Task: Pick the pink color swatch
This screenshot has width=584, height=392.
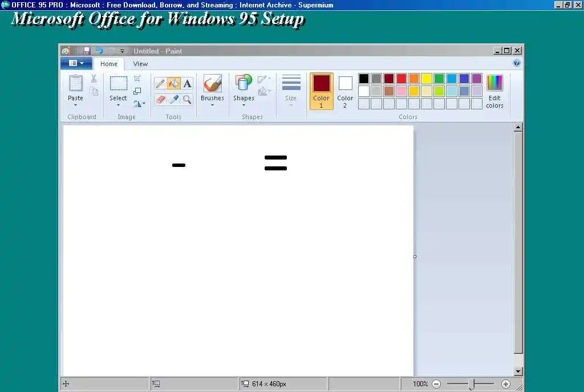Action: (401, 91)
